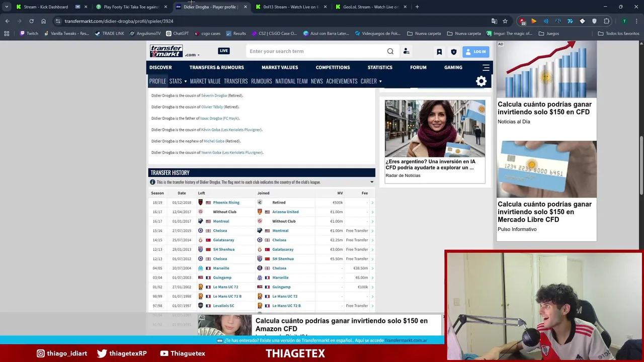Click the red extension icon with badge 22
Image resolution: width=644 pixels, height=362 pixels.
coord(522,22)
